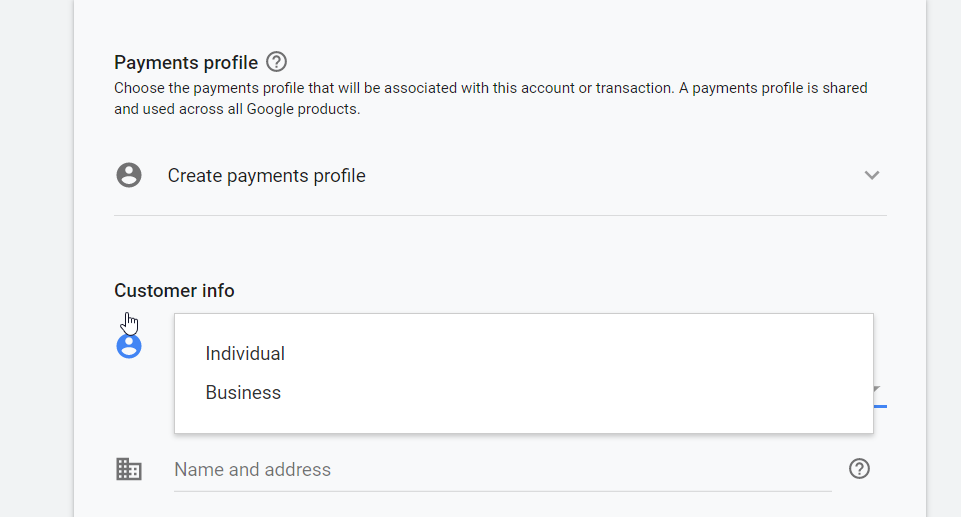Click the account type dropdown arrow
Screen dimensions: 961x517
(878, 390)
